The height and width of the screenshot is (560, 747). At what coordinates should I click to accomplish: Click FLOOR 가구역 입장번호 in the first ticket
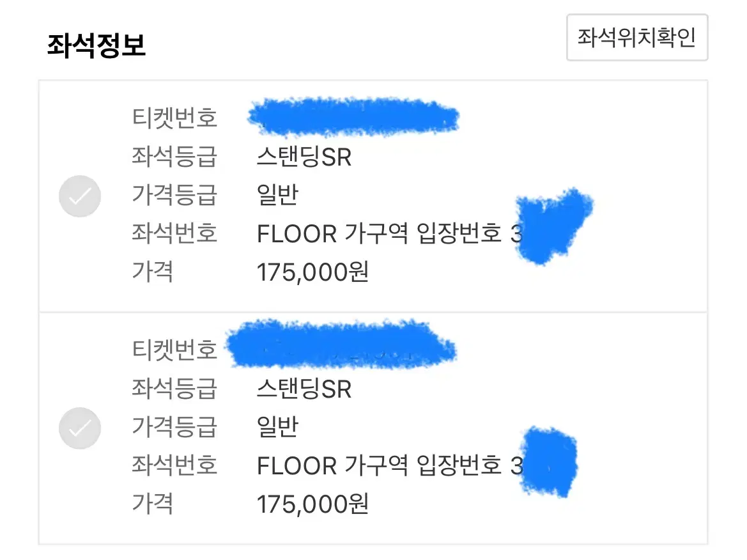click(379, 233)
